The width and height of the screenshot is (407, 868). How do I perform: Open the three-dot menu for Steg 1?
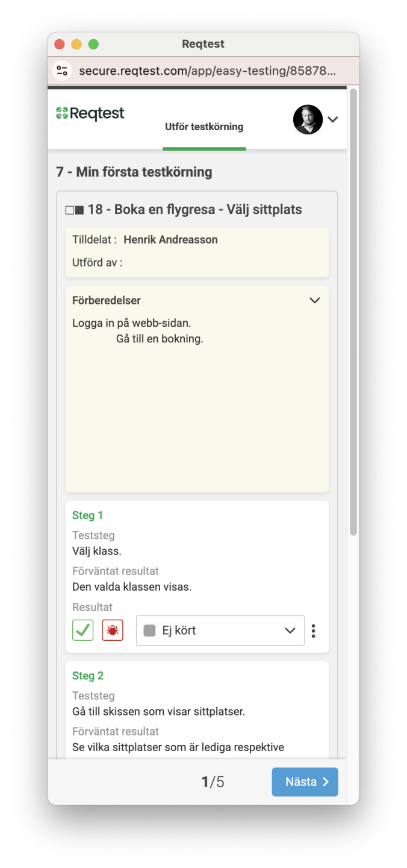(x=313, y=631)
